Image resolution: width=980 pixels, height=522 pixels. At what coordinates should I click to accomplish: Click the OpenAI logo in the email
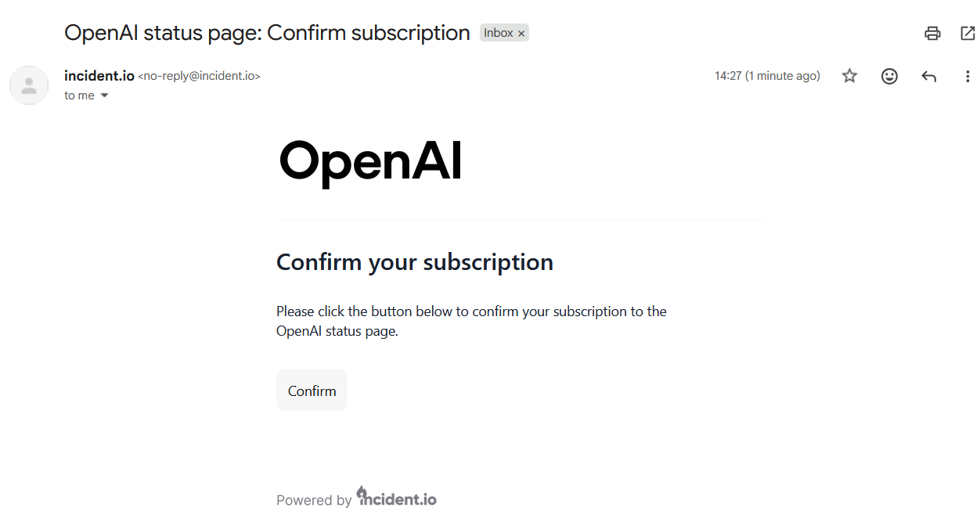[x=370, y=162]
